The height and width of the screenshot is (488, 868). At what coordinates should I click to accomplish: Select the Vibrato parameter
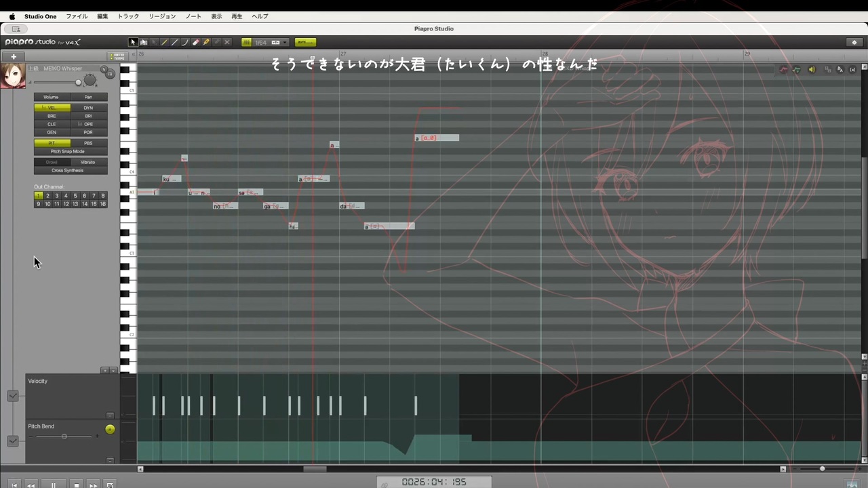(x=88, y=162)
